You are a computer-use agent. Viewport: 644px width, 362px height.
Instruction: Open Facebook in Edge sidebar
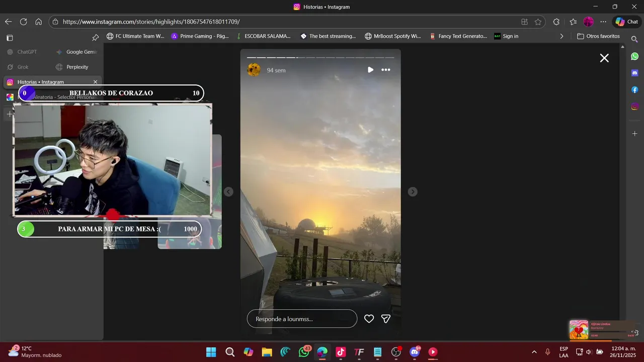[x=635, y=89]
